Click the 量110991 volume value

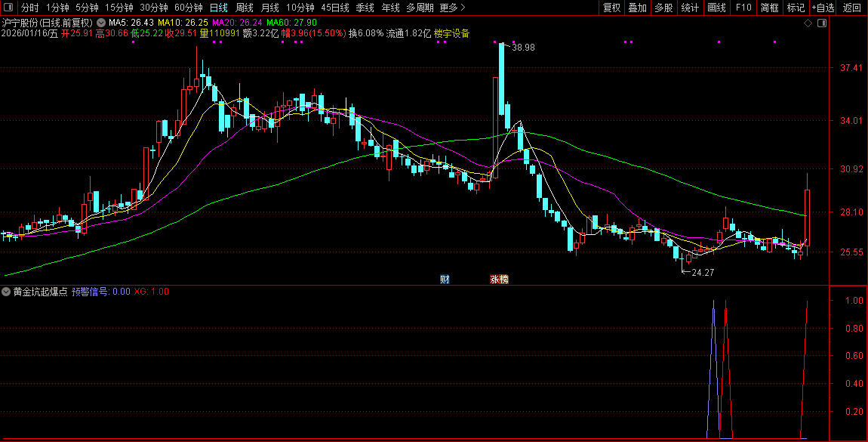click(220, 34)
